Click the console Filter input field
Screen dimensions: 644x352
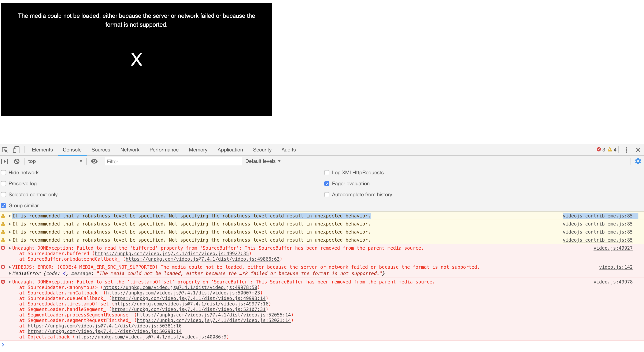coord(173,162)
